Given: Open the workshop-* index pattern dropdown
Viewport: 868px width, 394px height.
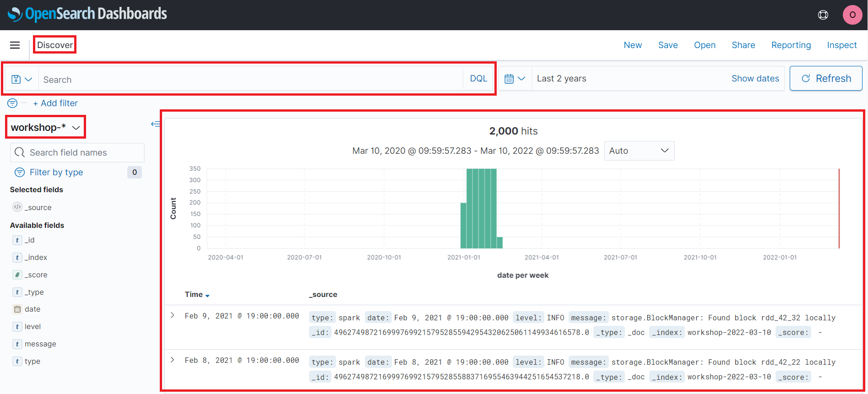Looking at the screenshot, I should click(x=45, y=127).
